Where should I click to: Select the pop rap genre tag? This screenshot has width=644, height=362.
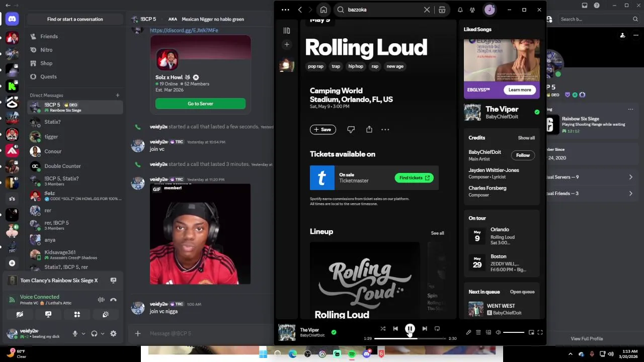click(x=316, y=66)
